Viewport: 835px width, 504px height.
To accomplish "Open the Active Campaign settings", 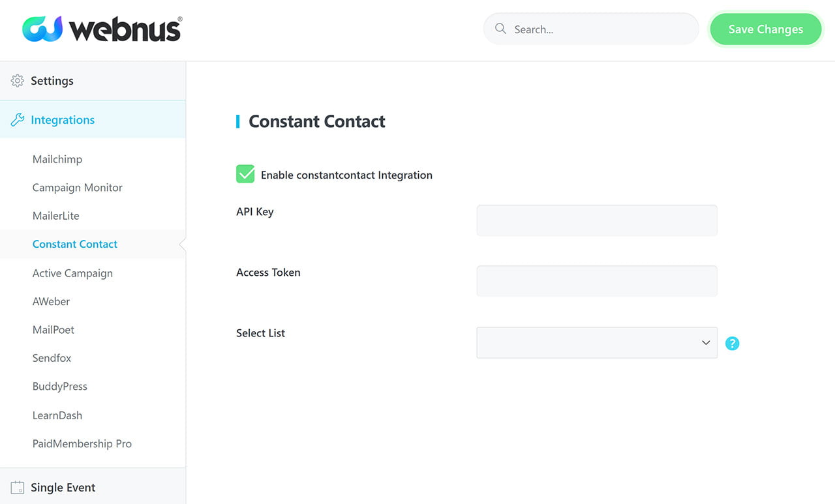I will click(x=72, y=273).
